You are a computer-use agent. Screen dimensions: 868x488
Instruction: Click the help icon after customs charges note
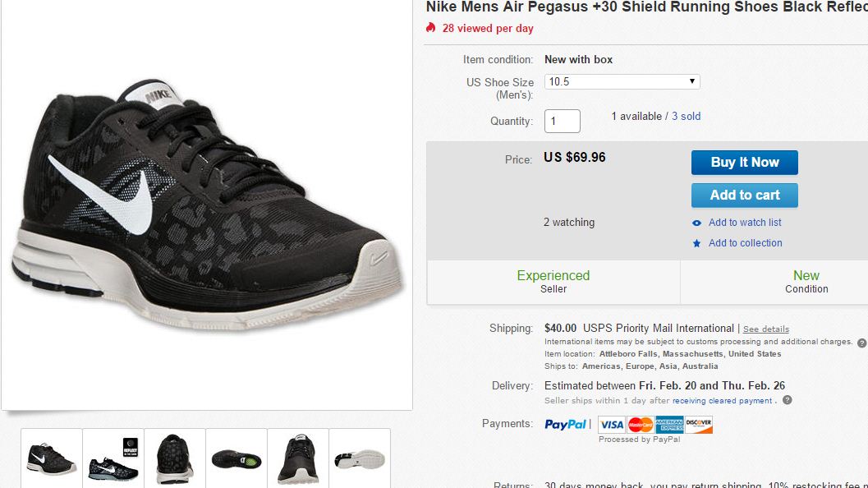coord(861,343)
